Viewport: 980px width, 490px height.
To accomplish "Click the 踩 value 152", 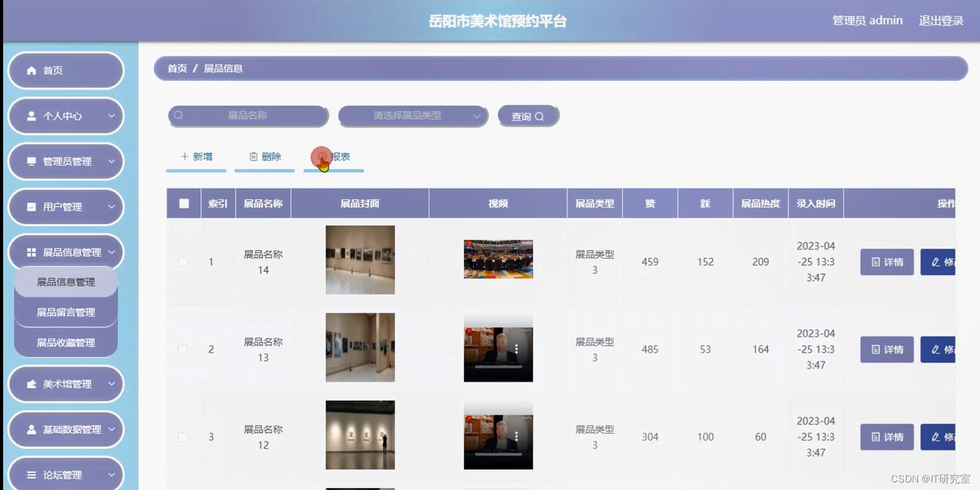I will coord(705,262).
